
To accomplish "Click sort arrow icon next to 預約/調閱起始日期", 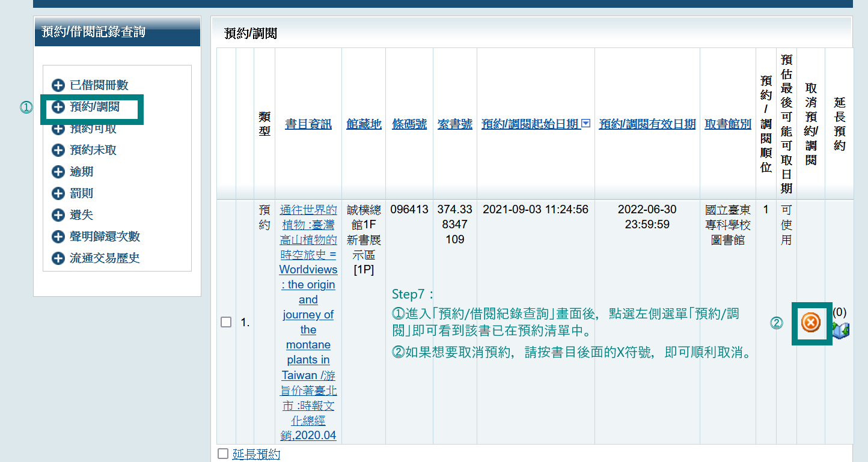I will click(586, 123).
